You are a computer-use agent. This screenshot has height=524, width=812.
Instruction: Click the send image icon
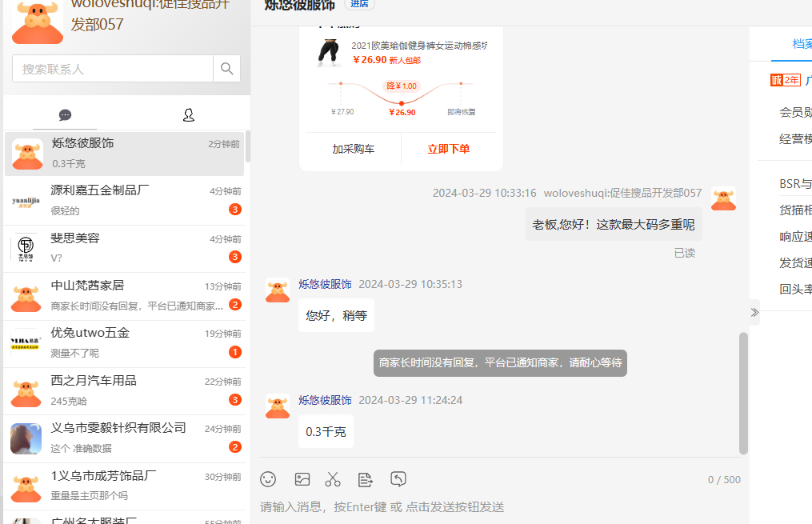(302, 479)
